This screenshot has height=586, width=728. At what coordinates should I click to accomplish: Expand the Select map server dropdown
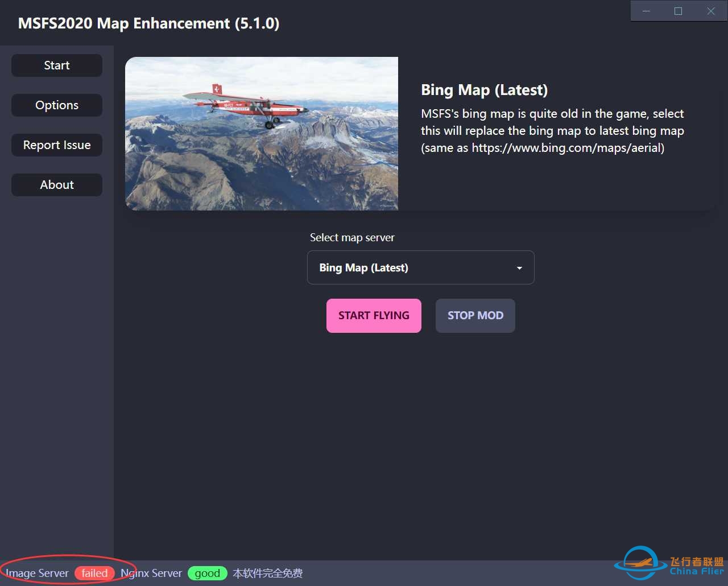421,267
